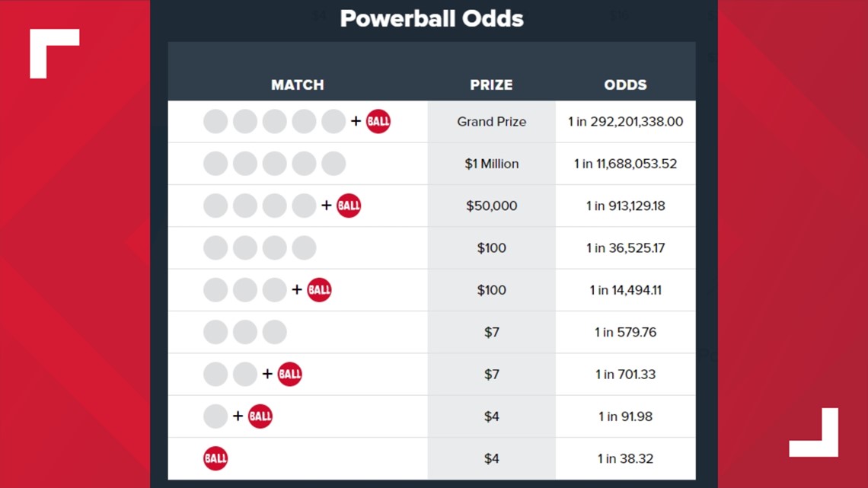Click the Powerball Odds title
The height and width of the screenshot is (488, 868).
point(432,18)
